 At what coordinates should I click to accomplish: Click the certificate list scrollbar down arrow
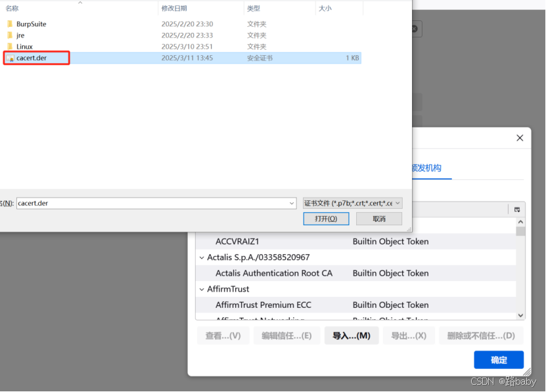point(520,316)
